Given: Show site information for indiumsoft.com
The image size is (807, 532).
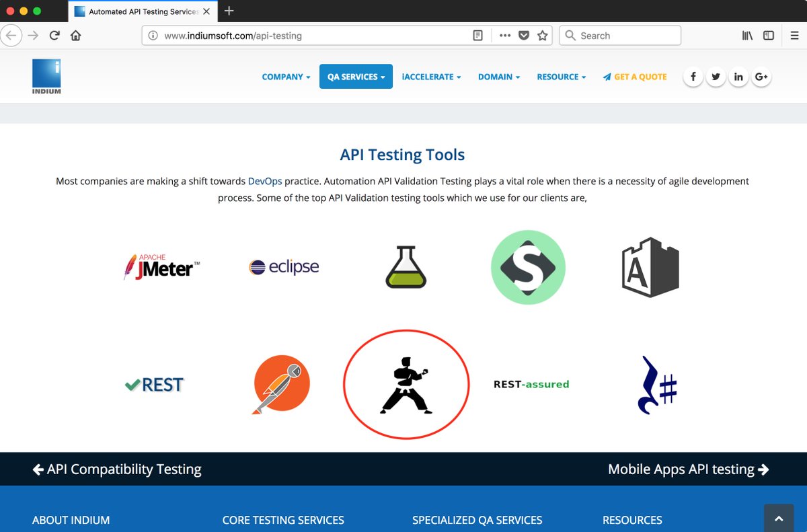Looking at the screenshot, I should (x=153, y=36).
